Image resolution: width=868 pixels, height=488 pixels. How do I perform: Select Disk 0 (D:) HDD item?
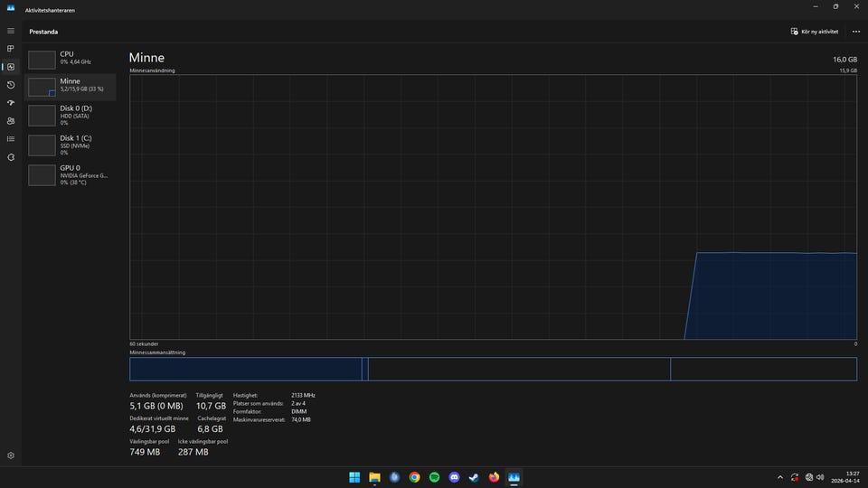70,115
